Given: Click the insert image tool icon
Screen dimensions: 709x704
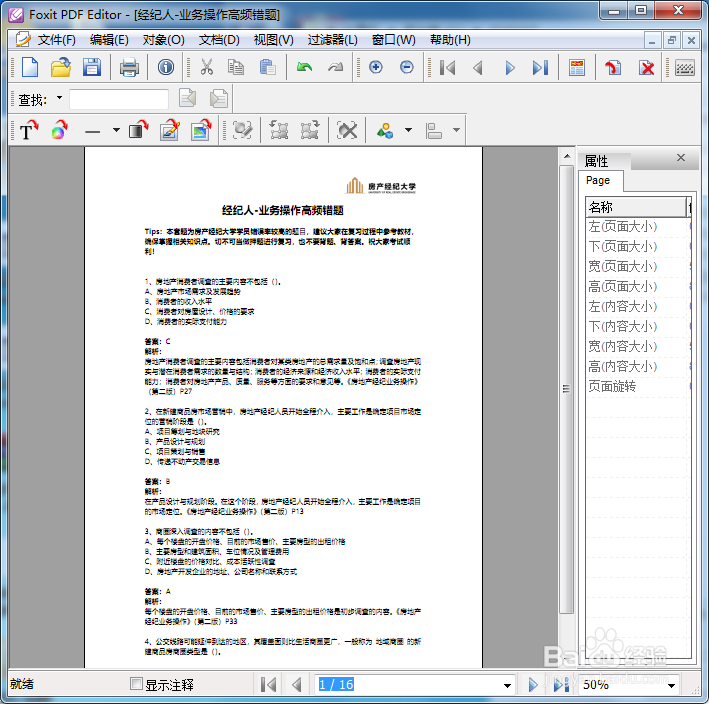Looking at the screenshot, I should click(201, 130).
